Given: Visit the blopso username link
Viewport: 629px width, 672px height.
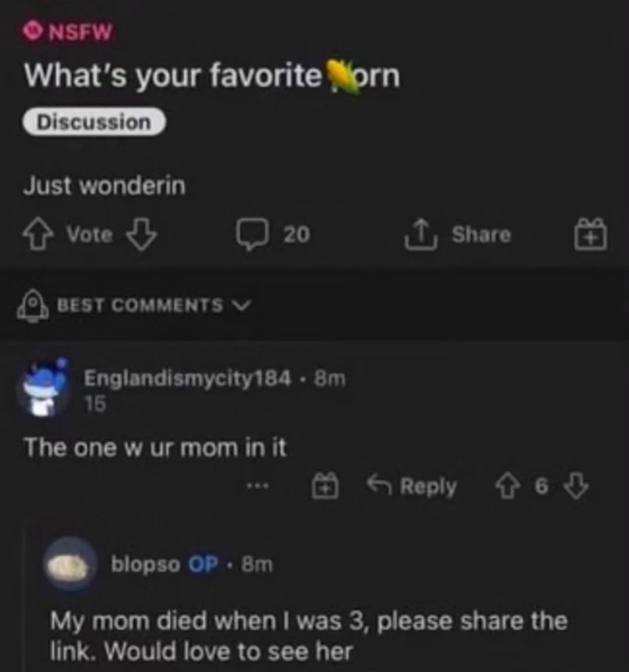Looking at the screenshot, I should pyautogui.click(x=146, y=564).
